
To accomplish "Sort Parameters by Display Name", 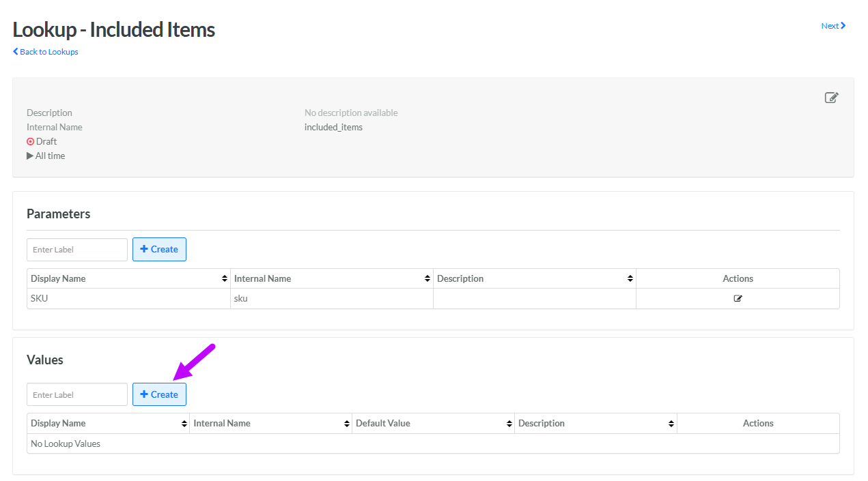I will tap(225, 279).
